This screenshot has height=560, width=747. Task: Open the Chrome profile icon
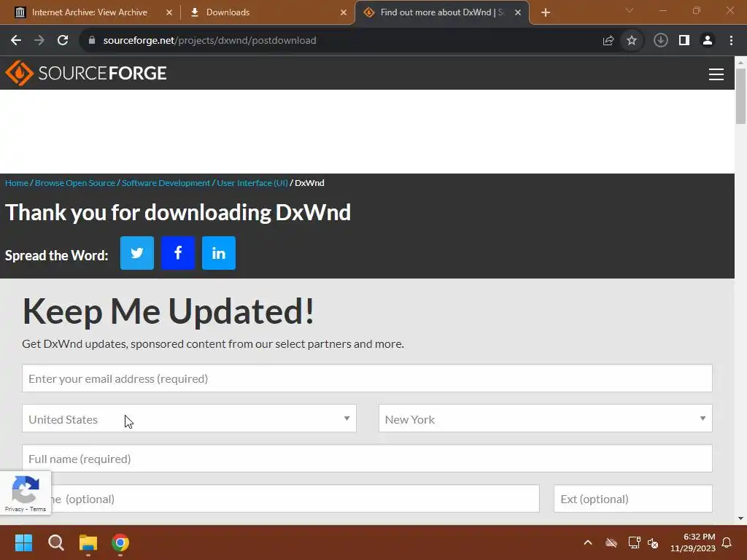[708, 41]
